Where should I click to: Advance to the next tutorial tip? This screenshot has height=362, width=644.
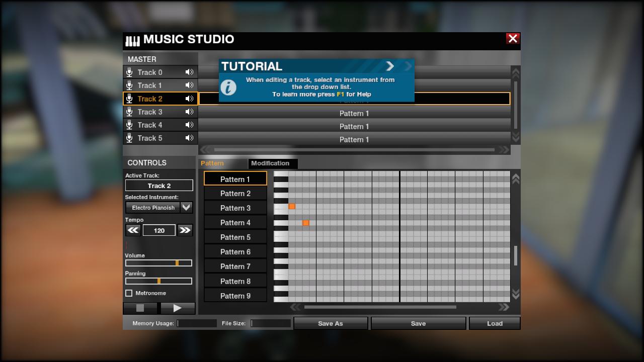[x=390, y=66]
